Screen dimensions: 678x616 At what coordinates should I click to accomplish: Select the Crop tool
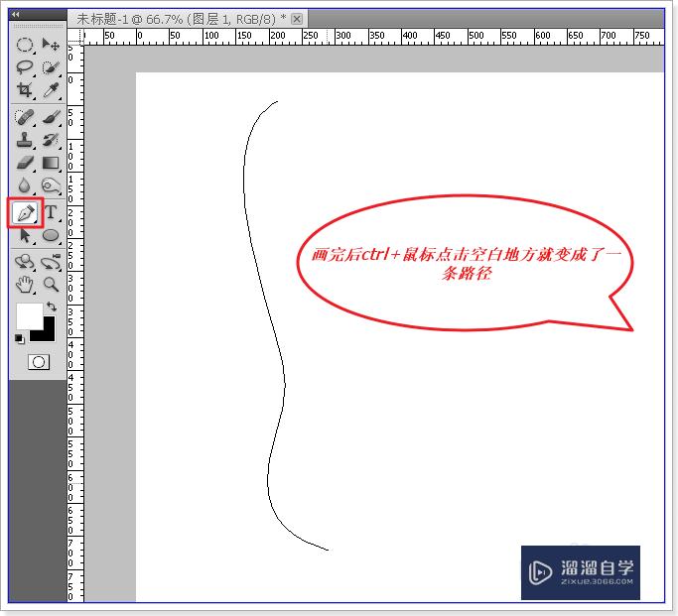(x=24, y=90)
